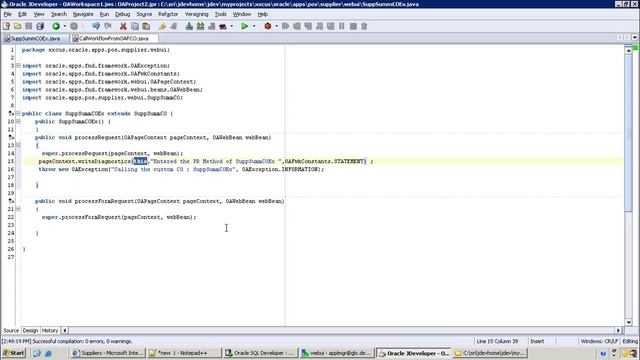Switch to the Design view tab

[30, 330]
